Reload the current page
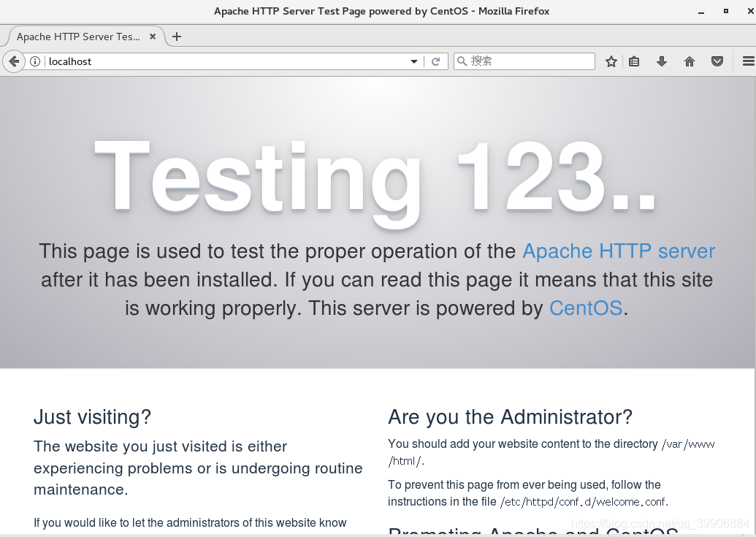 pyautogui.click(x=436, y=61)
